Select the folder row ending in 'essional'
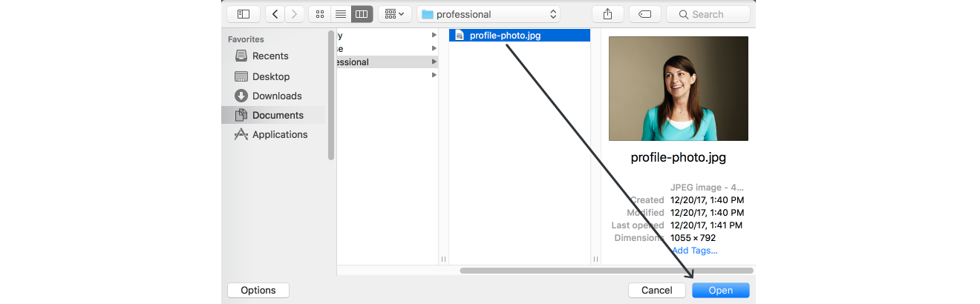This screenshot has height=304, width=980. (x=388, y=62)
